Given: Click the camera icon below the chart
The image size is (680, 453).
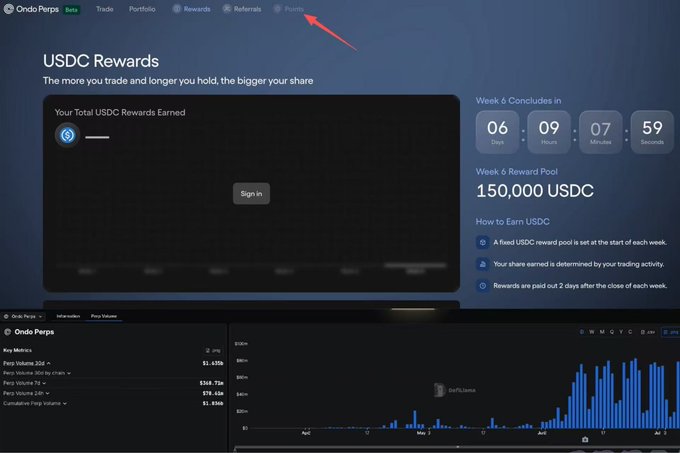Looking at the screenshot, I should (585, 440).
